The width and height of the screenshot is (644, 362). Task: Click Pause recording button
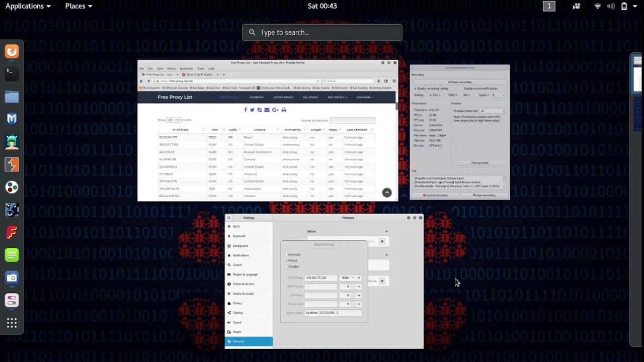(460, 82)
